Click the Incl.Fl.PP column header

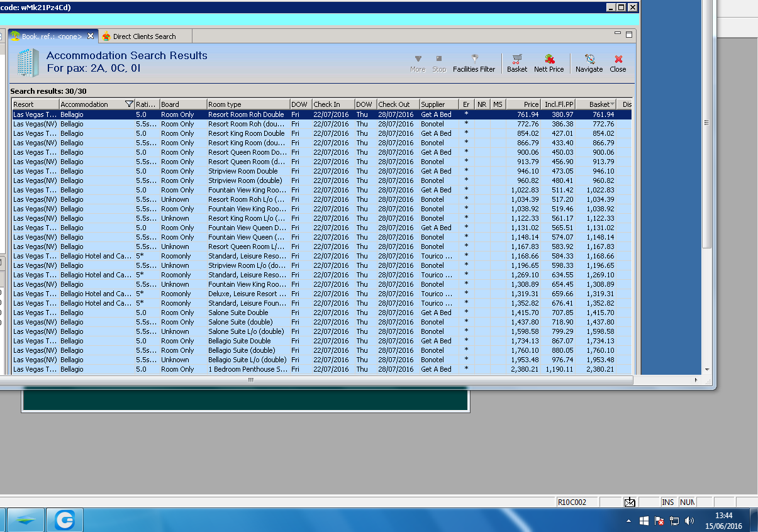(558, 104)
